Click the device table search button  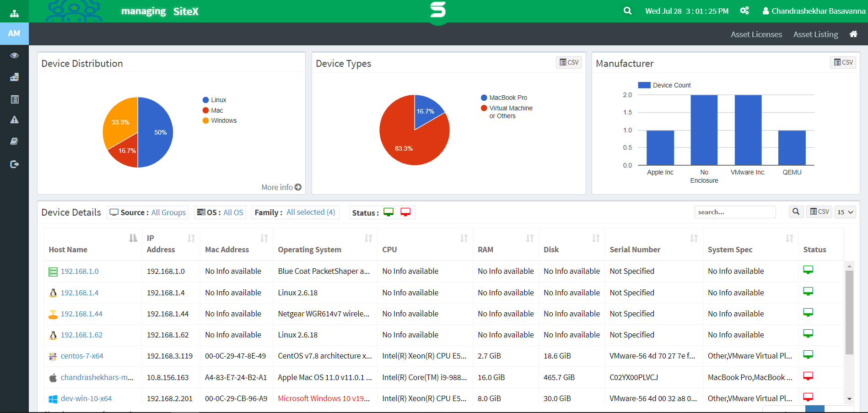point(796,212)
